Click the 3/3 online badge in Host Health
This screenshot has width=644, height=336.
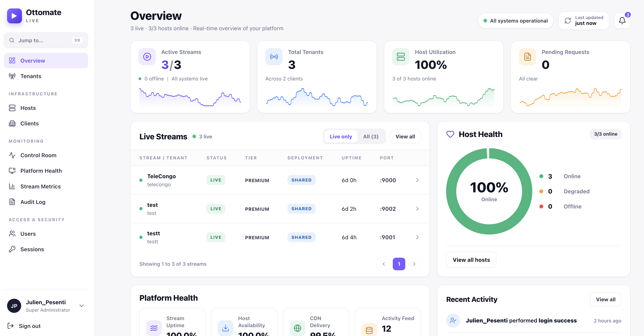click(606, 134)
